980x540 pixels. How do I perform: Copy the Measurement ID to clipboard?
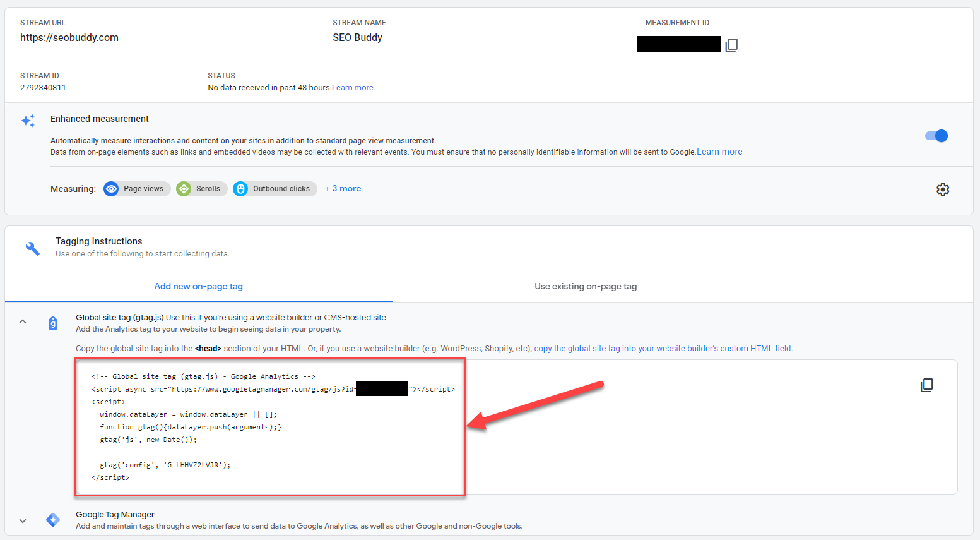click(x=731, y=45)
